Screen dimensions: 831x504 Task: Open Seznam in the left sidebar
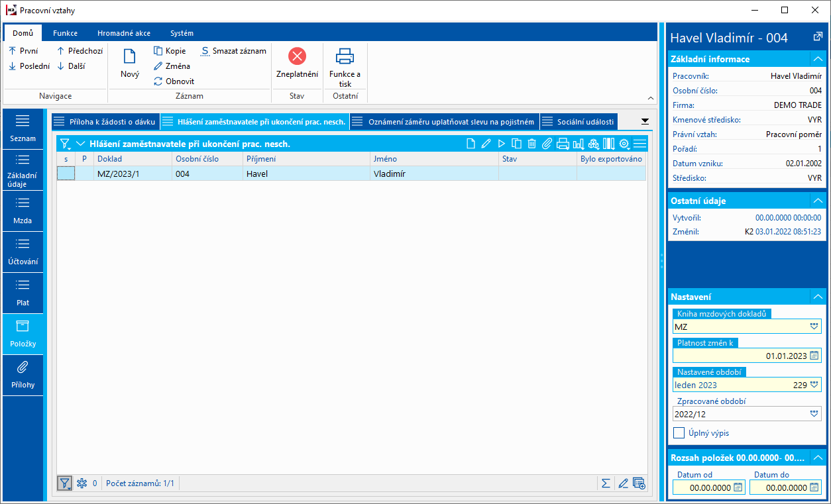pyautogui.click(x=23, y=128)
